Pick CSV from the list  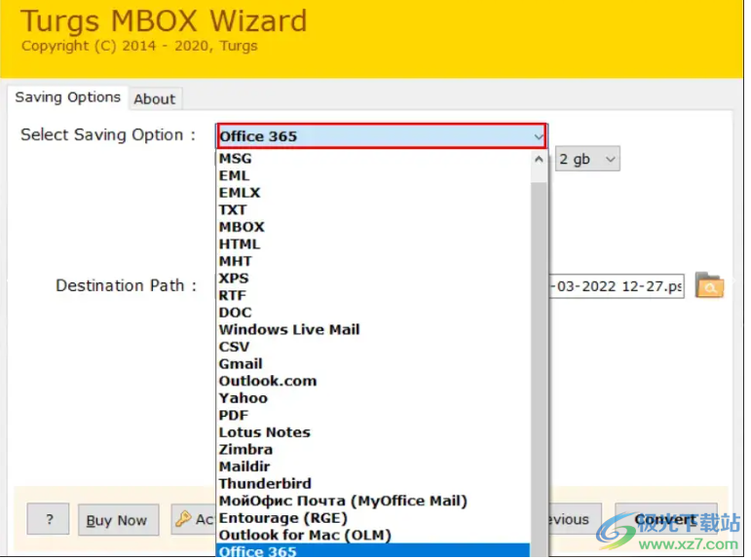point(374,347)
